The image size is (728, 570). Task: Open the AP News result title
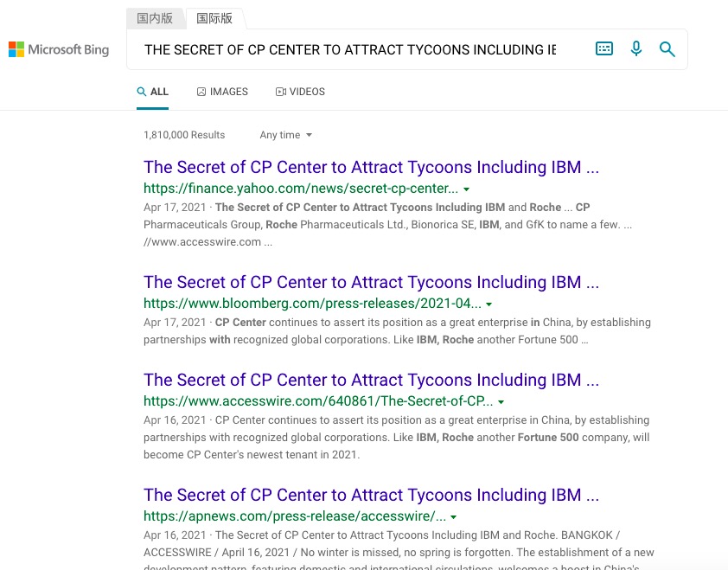[372, 496]
